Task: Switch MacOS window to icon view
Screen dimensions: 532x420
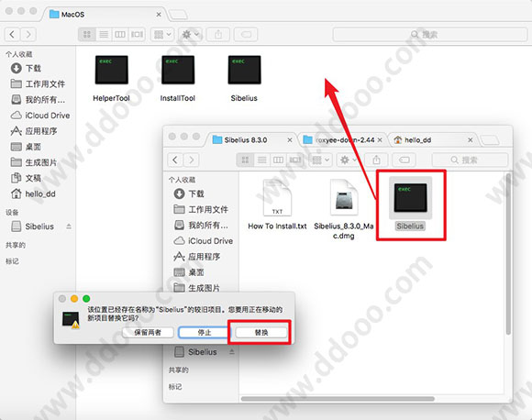Action: point(87,34)
